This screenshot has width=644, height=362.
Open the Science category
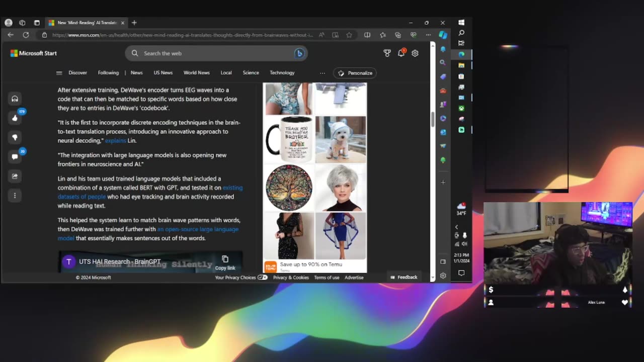251,73
